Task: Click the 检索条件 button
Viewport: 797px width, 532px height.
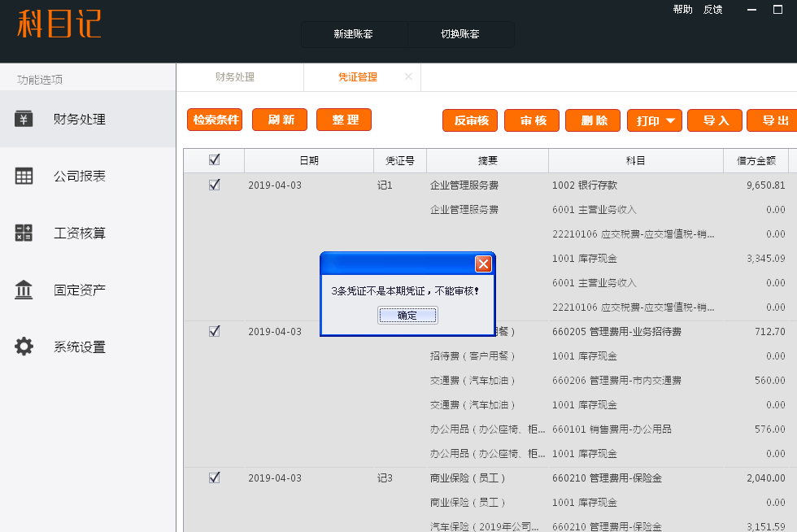Action: point(215,120)
